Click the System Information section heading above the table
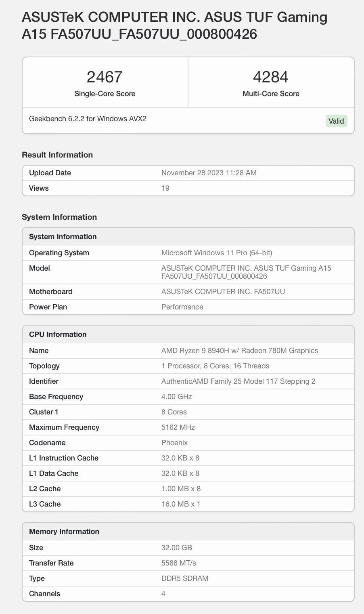This screenshot has width=364, height=614. click(x=59, y=217)
